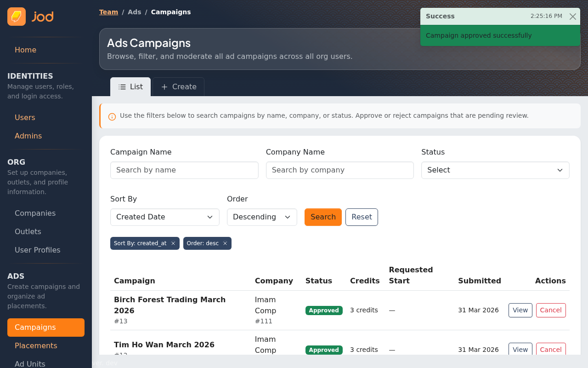View the Birch Forest Trading campaign
Image resolution: width=588 pixels, height=368 pixels.
pyautogui.click(x=520, y=310)
